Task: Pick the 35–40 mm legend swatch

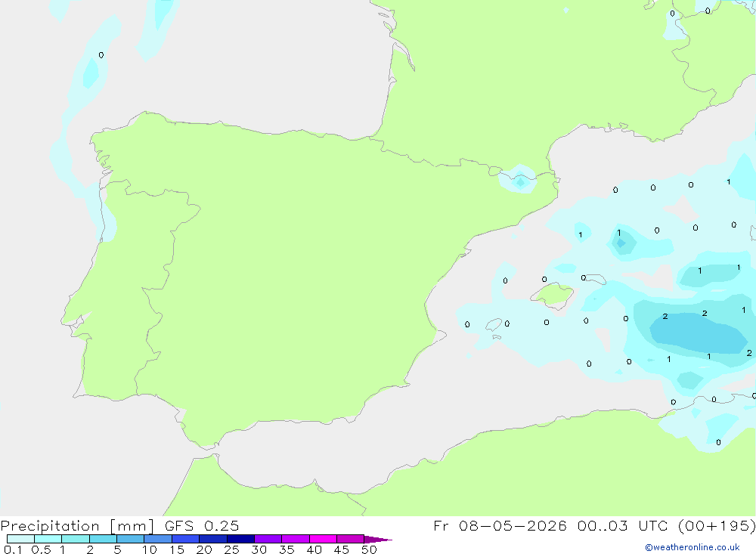Action: [296, 539]
